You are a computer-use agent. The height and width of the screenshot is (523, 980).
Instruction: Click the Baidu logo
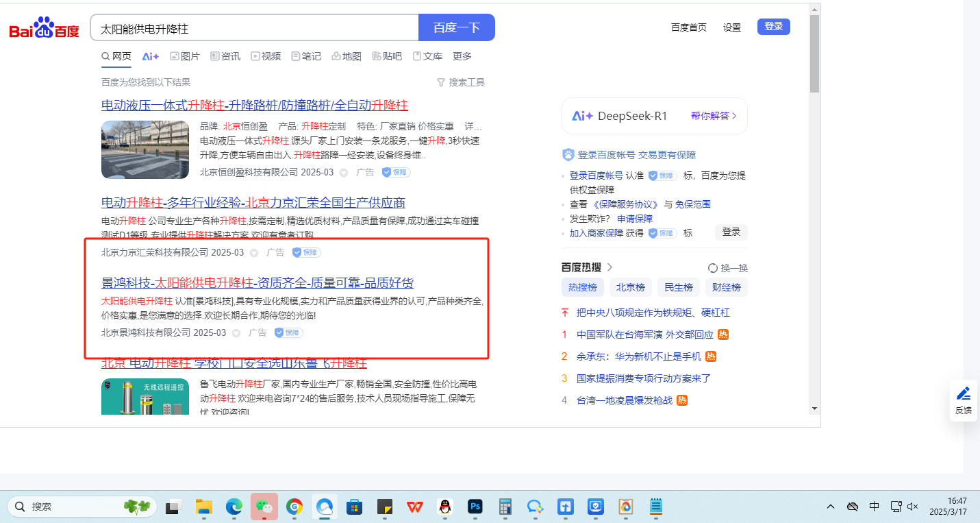click(44, 29)
